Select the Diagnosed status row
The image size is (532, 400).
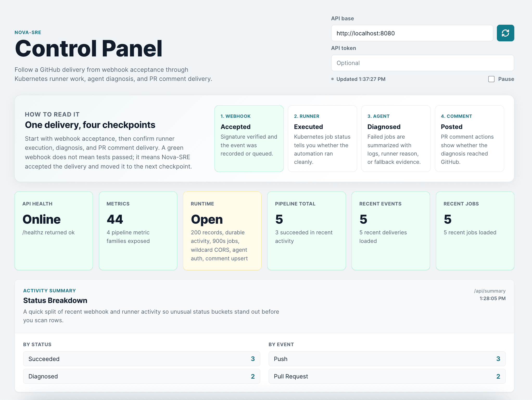(x=142, y=376)
